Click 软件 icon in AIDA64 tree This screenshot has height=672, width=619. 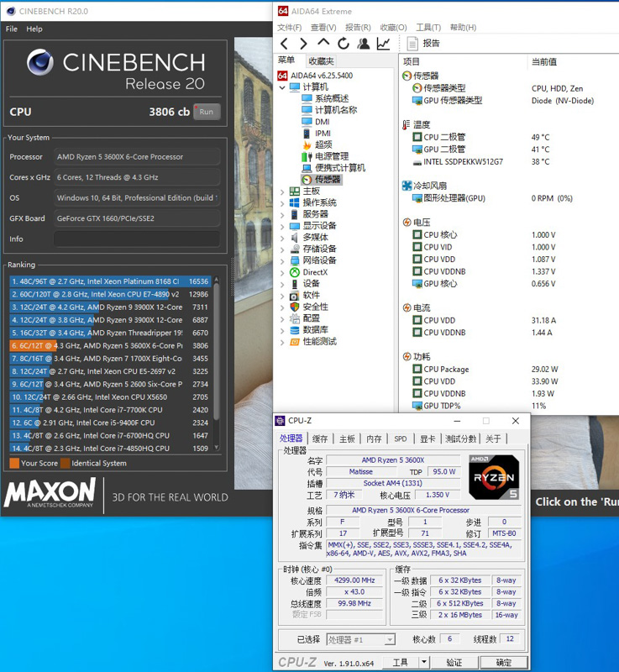point(294,296)
